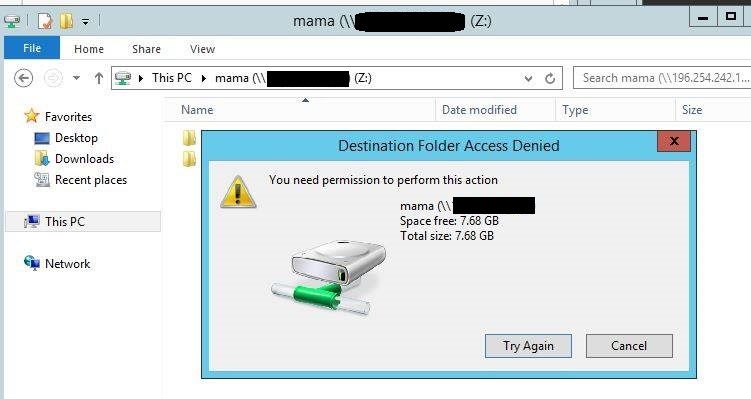This screenshot has width=751, height=399.
Task: Click the Properties quick access icon
Action: 45,21
